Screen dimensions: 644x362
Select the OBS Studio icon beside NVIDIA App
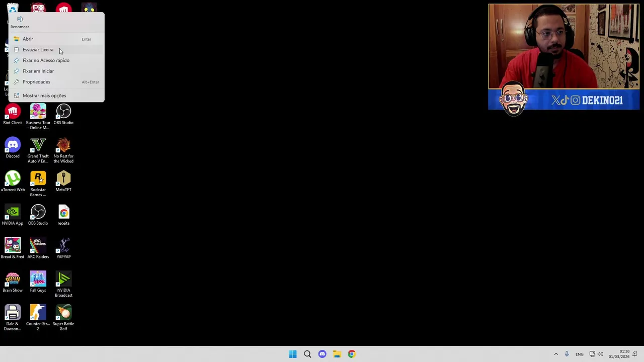(x=38, y=215)
